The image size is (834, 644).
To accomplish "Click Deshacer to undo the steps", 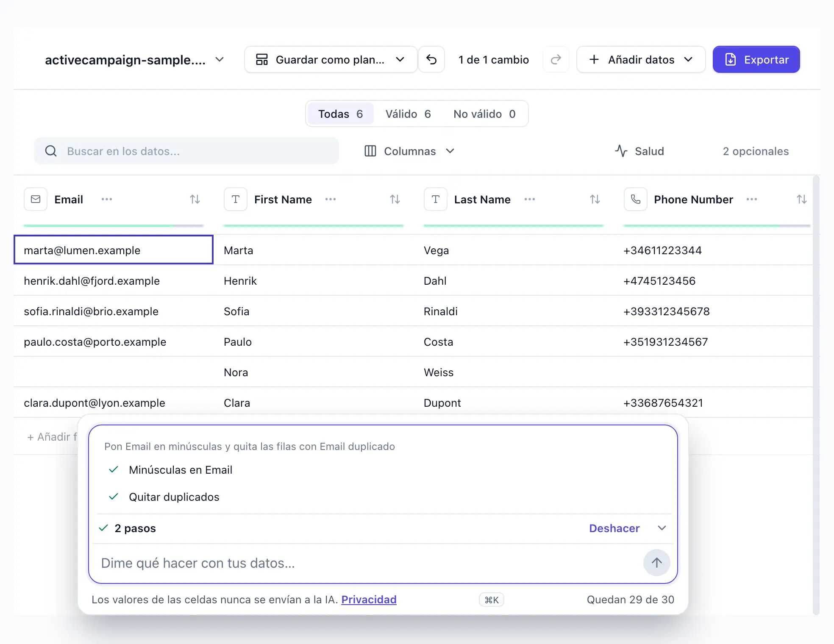I will click(x=614, y=528).
